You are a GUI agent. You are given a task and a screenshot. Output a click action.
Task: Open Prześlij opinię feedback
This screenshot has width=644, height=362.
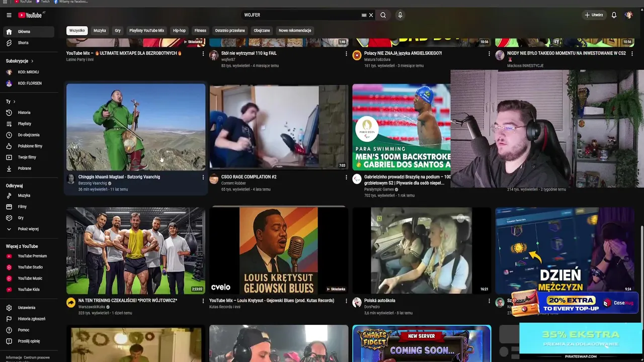click(28, 341)
